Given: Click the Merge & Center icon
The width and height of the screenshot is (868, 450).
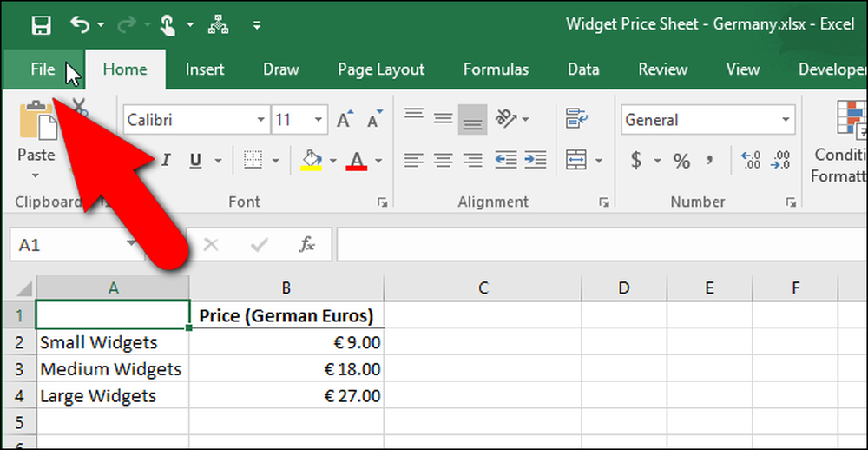Looking at the screenshot, I should point(576,161).
